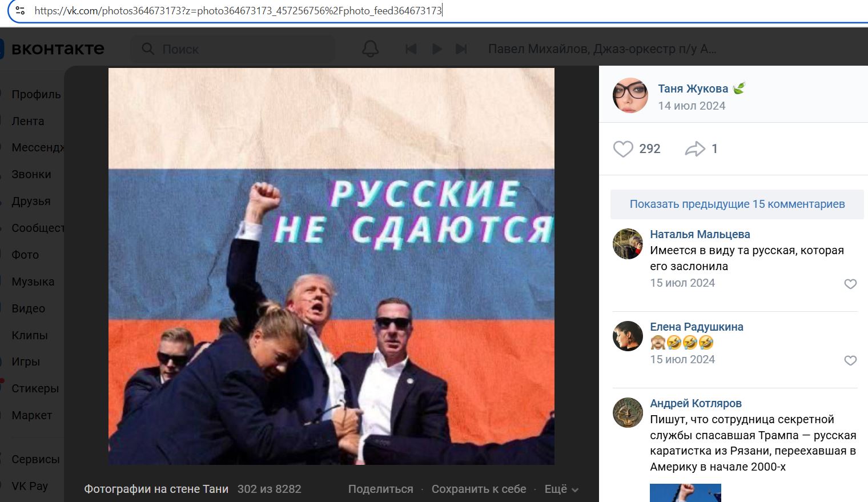Open Музыка in the left menu

pyautogui.click(x=33, y=282)
